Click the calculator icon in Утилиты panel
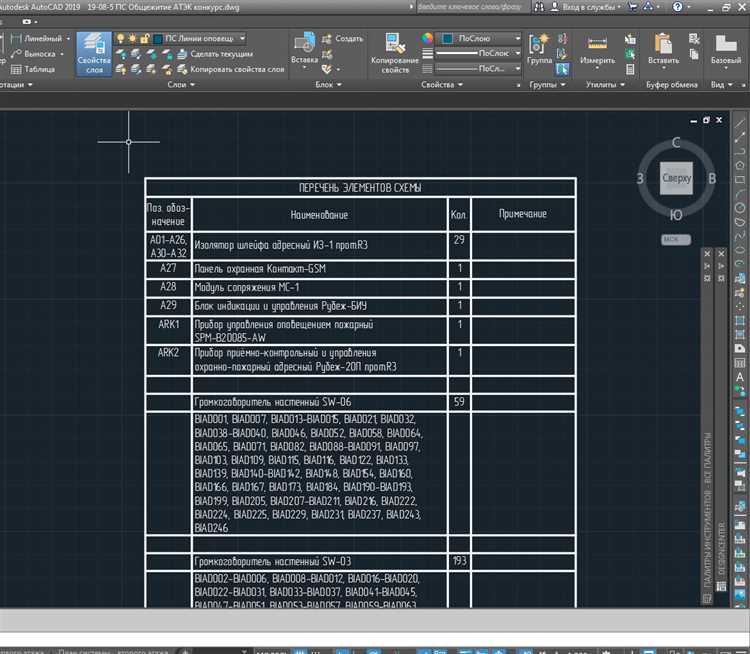Image resolution: width=750 pixels, height=654 pixels. (x=630, y=70)
